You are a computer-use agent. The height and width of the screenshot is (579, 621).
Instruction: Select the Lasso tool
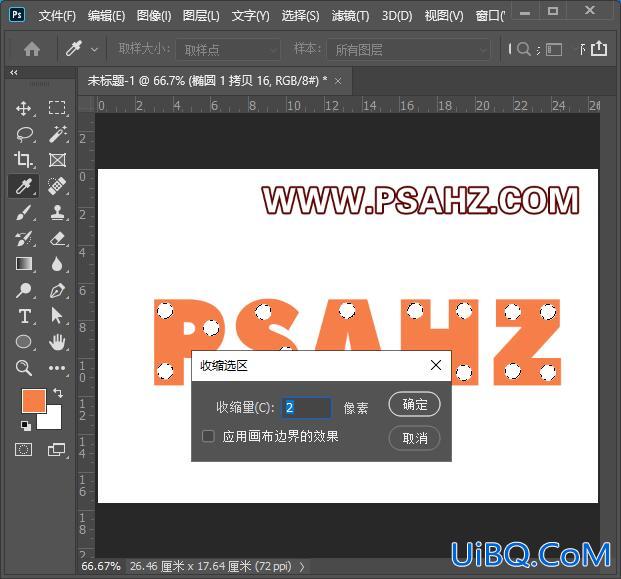pos(25,134)
